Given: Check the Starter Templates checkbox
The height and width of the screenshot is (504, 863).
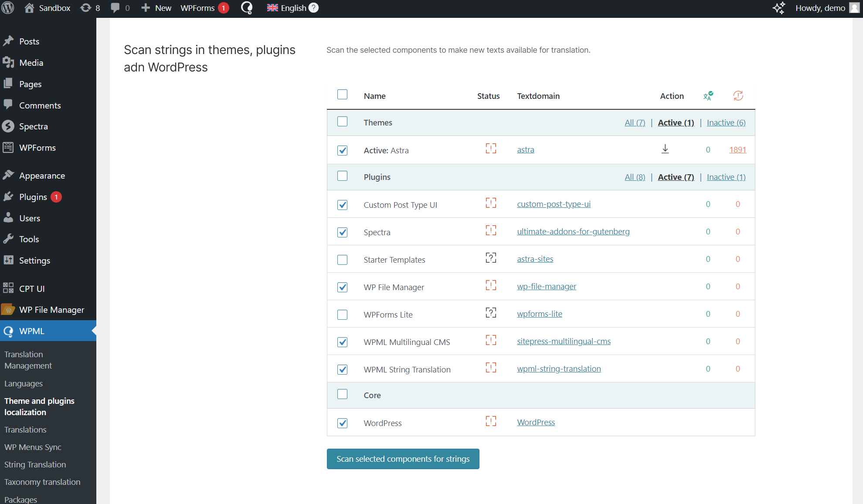Looking at the screenshot, I should tap(343, 260).
